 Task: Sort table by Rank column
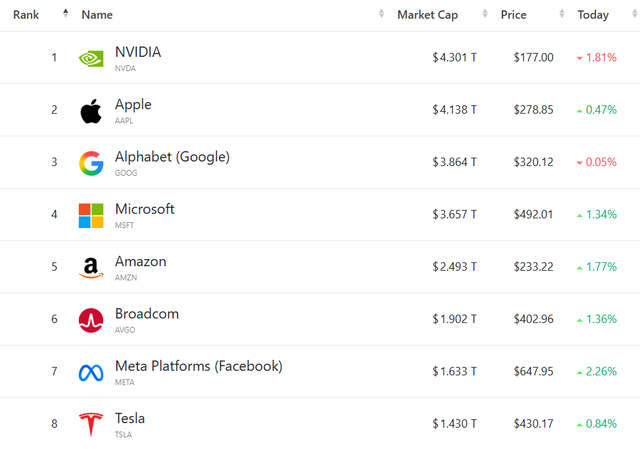point(27,15)
